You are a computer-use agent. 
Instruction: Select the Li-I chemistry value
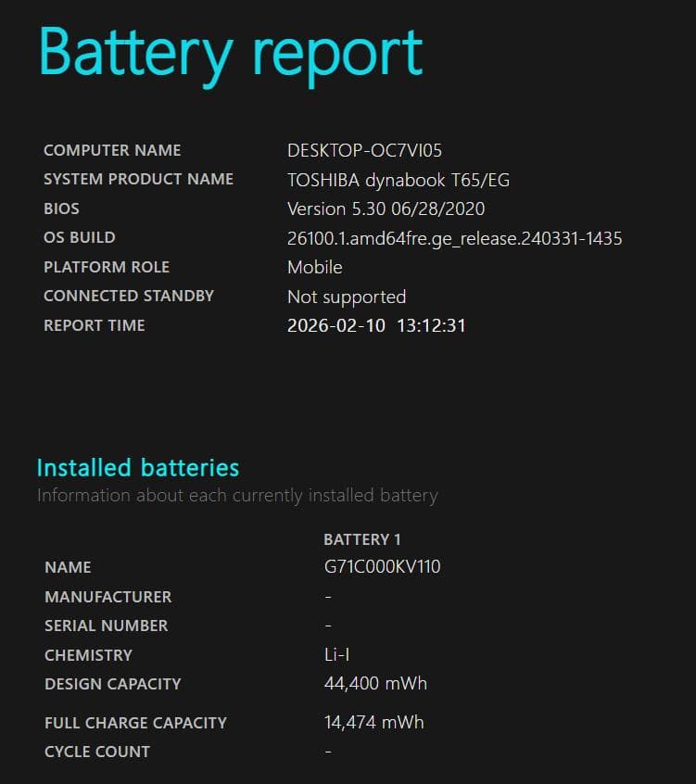coord(330,654)
